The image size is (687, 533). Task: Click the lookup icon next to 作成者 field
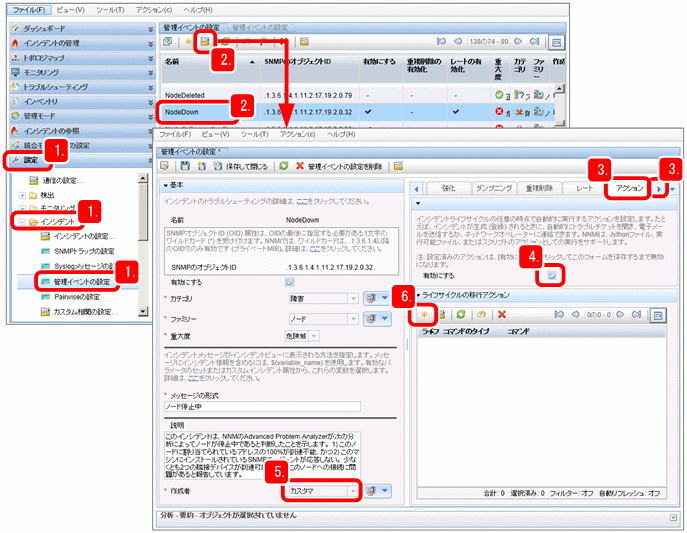[376, 491]
